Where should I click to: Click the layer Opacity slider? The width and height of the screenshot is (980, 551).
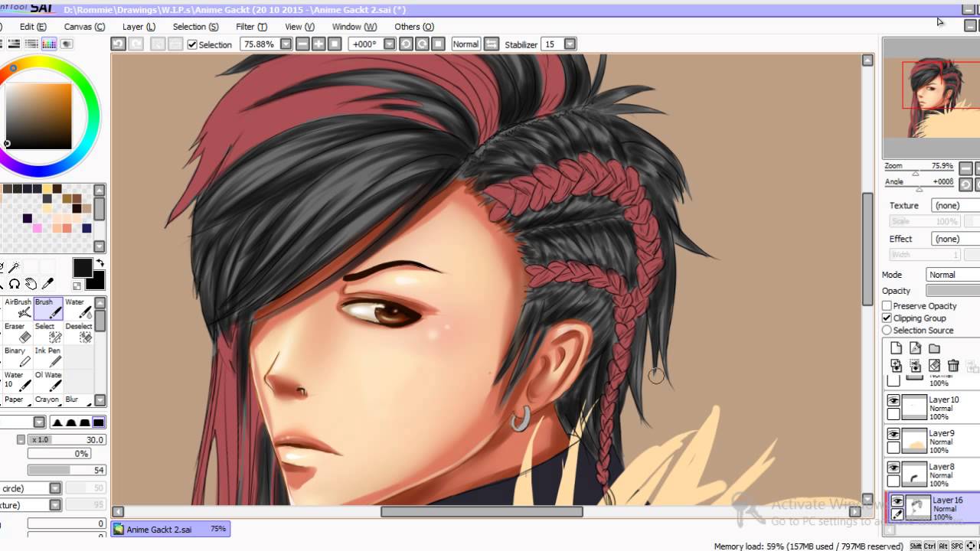(952, 291)
